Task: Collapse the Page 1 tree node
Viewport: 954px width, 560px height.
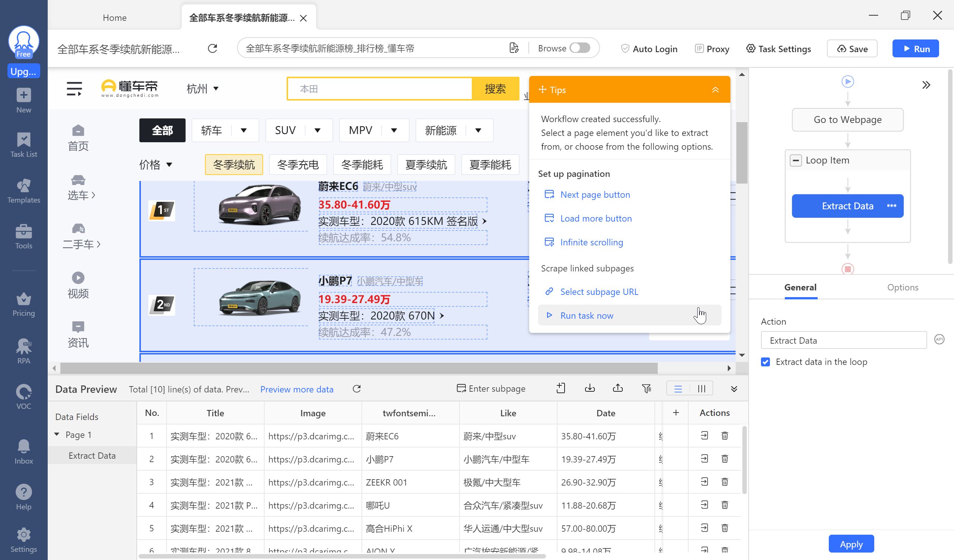Action: (57, 435)
